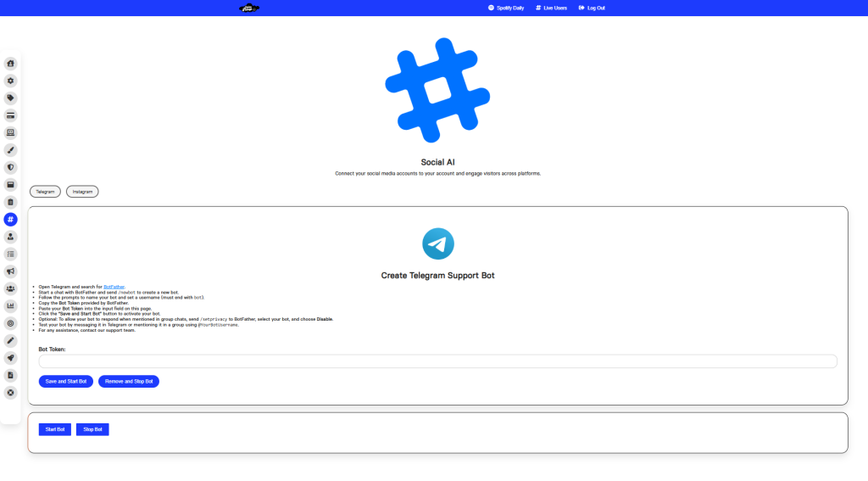Open the checklist tasks sidebar icon
868x481 pixels.
(x=10, y=254)
